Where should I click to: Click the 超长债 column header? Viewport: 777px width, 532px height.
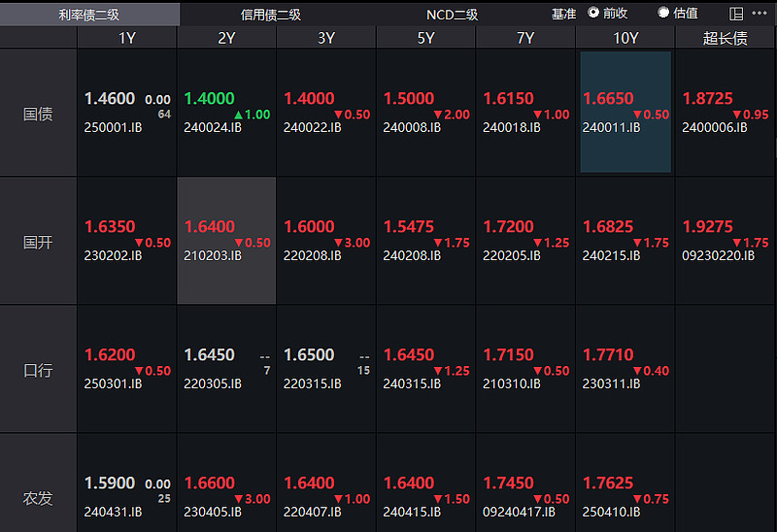725,38
